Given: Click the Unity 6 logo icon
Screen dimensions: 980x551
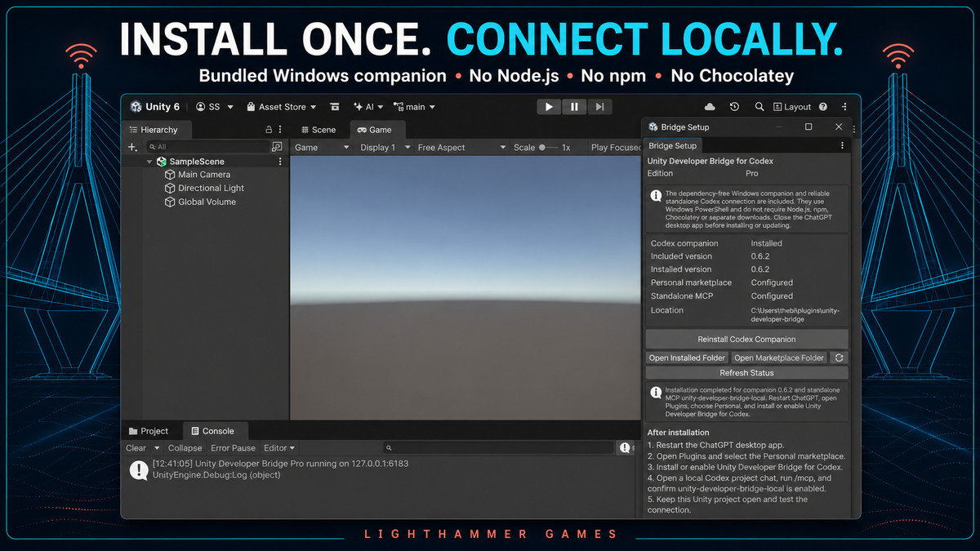Looking at the screenshot, I should point(136,107).
